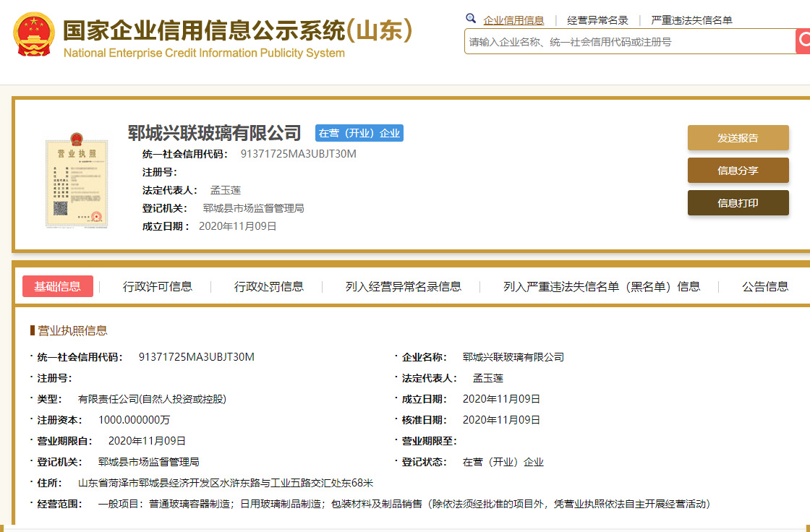The image size is (810, 532).
Task: Switch to the 基础信息 tab
Action: tap(58, 286)
